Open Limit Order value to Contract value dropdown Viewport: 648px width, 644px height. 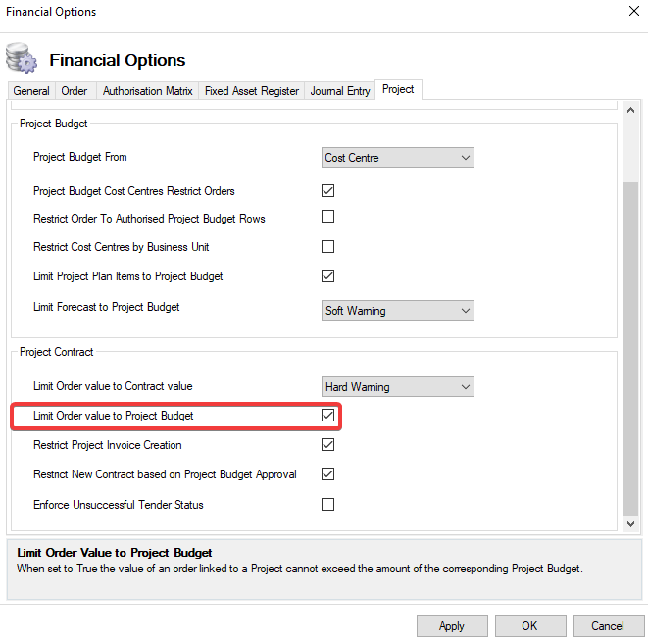tap(398, 387)
